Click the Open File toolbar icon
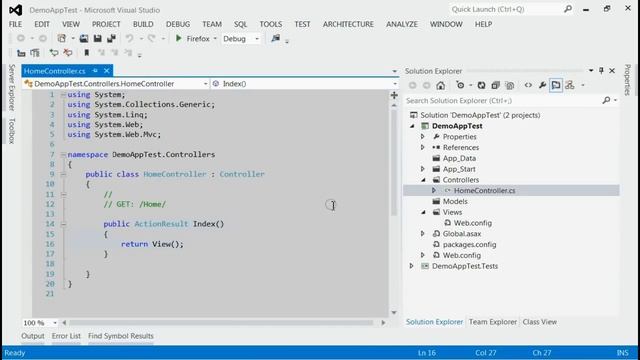This screenshot has width=640, height=360. pyautogui.click(x=84, y=38)
